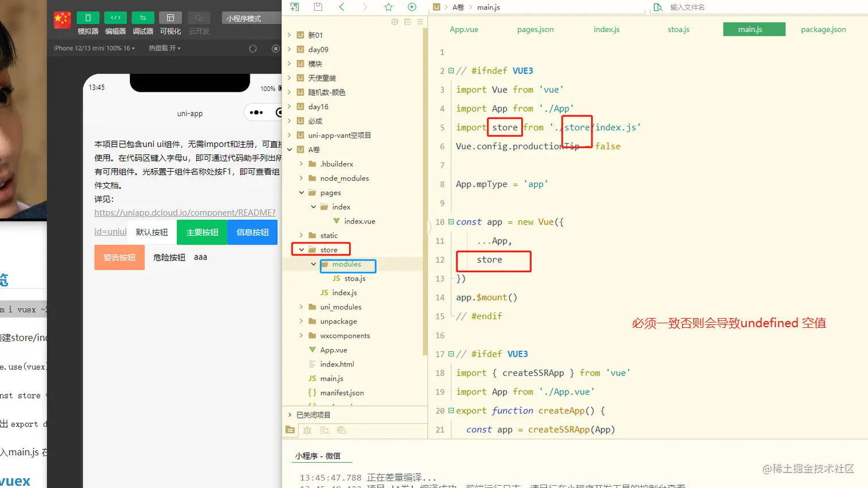Click the simulator refresh icon
The height and width of the screenshot is (488, 868).
pyautogui.click(x=253, y=49)
